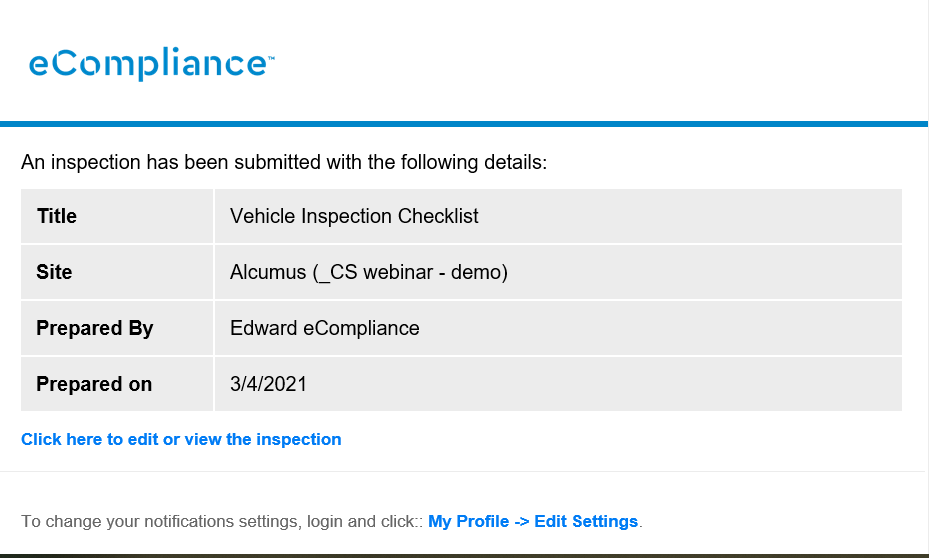Click the dark strip at the bottom edge
Screen dimensions: 929x558
[464, 556]
